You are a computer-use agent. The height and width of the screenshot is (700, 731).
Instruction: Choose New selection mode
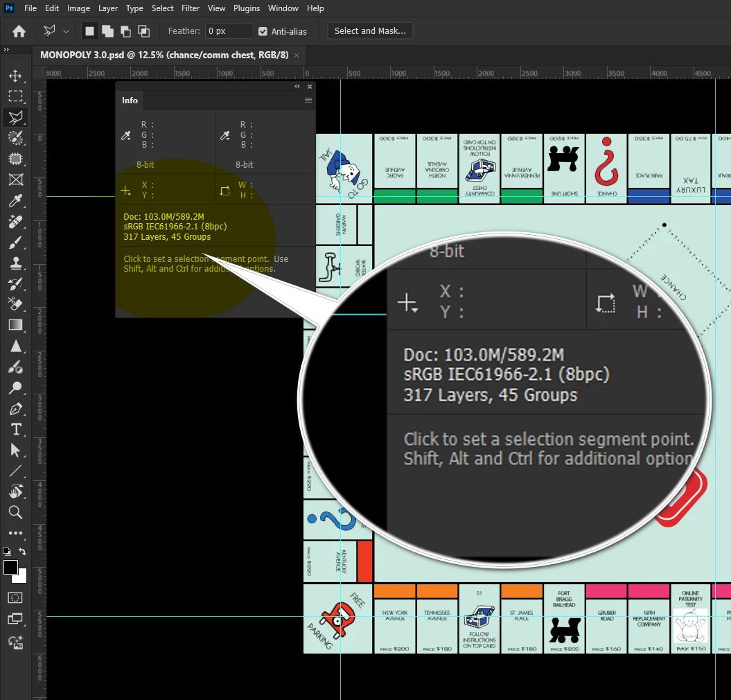[x=89, y=31]
